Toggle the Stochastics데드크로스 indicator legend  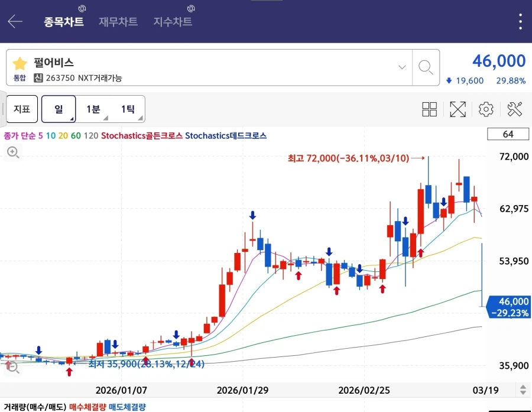point(225,136)
